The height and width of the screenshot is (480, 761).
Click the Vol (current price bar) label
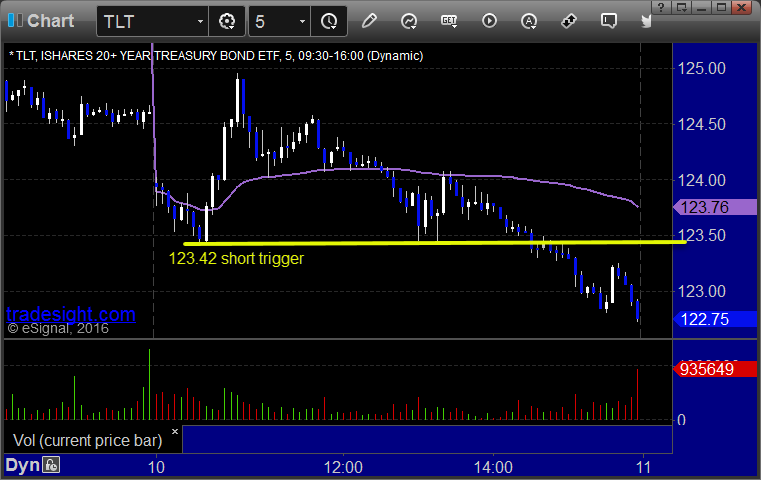coord(88,440)
